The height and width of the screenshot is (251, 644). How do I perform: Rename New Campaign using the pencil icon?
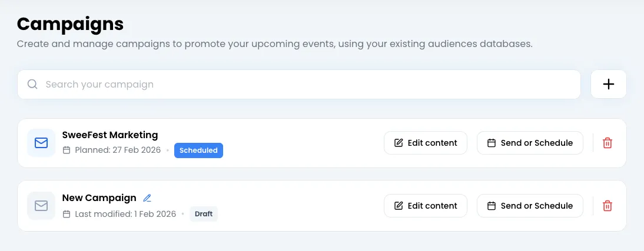click(147, 198)
